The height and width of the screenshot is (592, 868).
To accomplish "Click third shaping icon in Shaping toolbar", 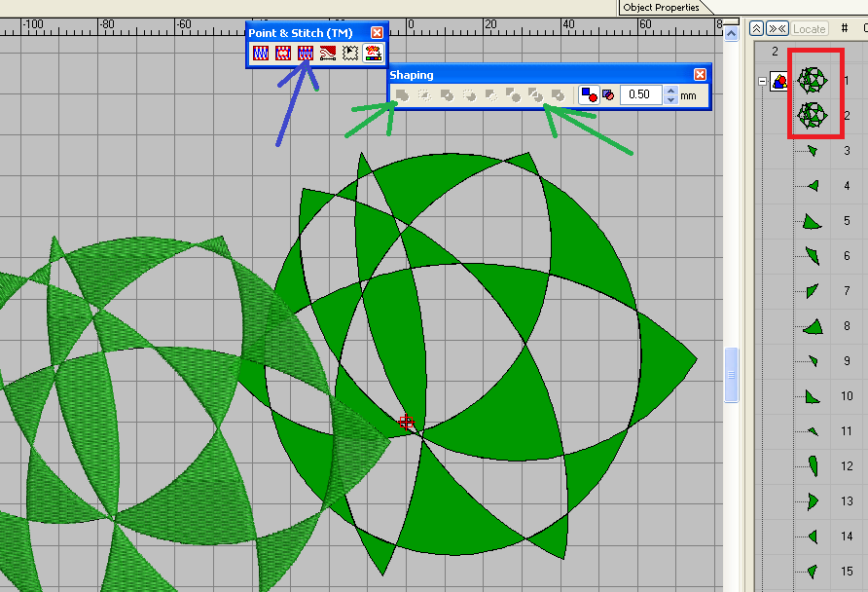I will coord(447,95).
